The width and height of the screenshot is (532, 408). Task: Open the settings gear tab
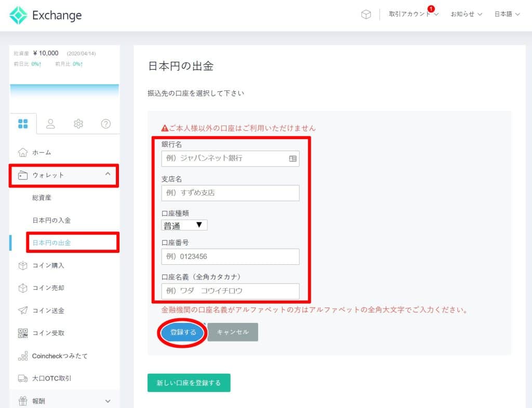[78, 124]
